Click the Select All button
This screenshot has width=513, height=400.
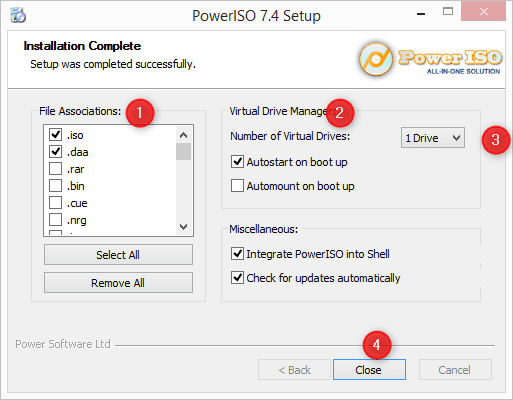pyautogui.click(x=118, y=255)
